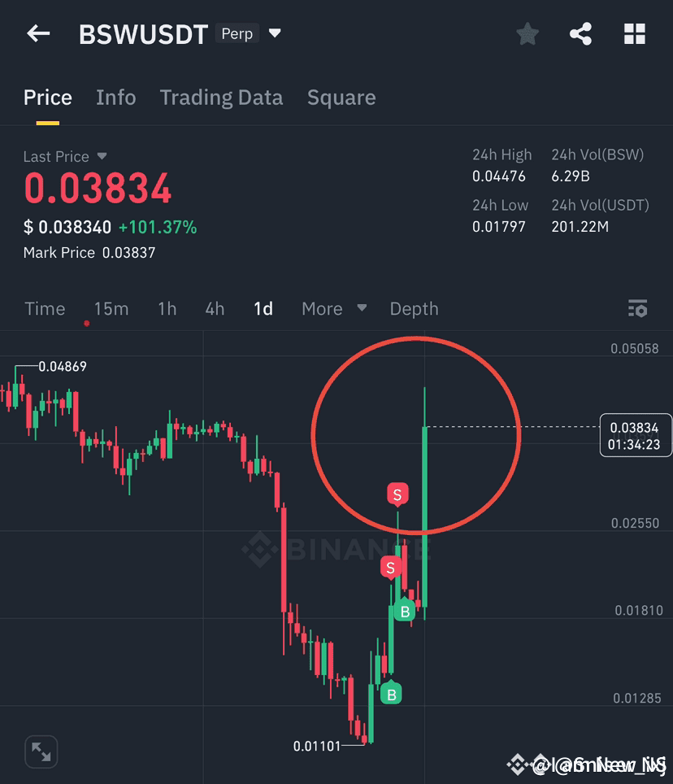Tap the current price label 0.03834 on chart
This screenshot has height=784, width=673.
tap(636, 436)
